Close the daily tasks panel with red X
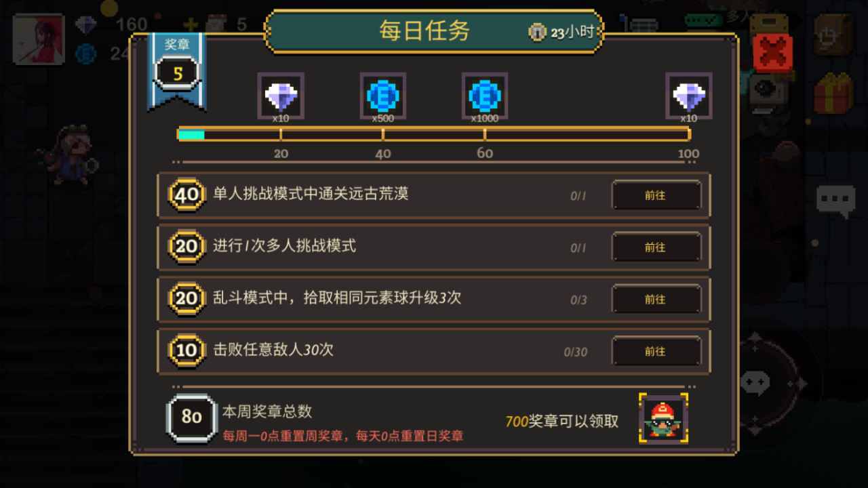The image size is (868, 488). tap(773, 53)
